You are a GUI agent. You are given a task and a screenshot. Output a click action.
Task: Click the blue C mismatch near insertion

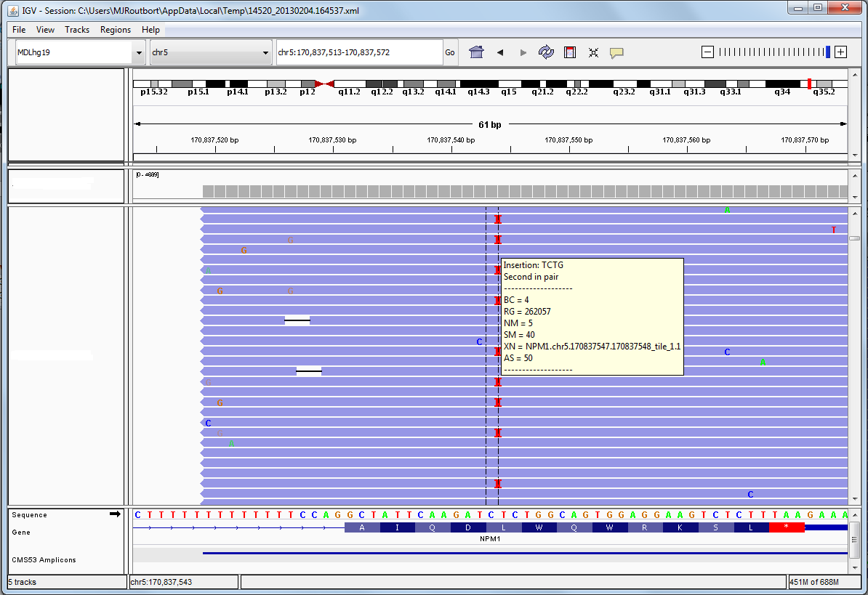pyautogui.click(x=479, y=341)
